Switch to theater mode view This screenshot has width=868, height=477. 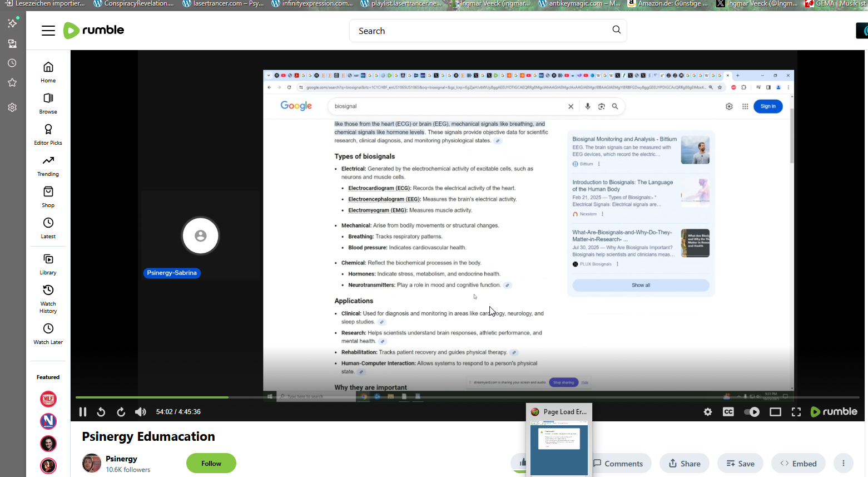[775, 412]
